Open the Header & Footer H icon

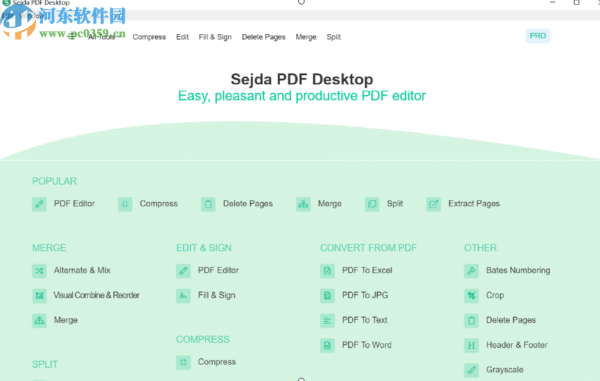[471, 345]
